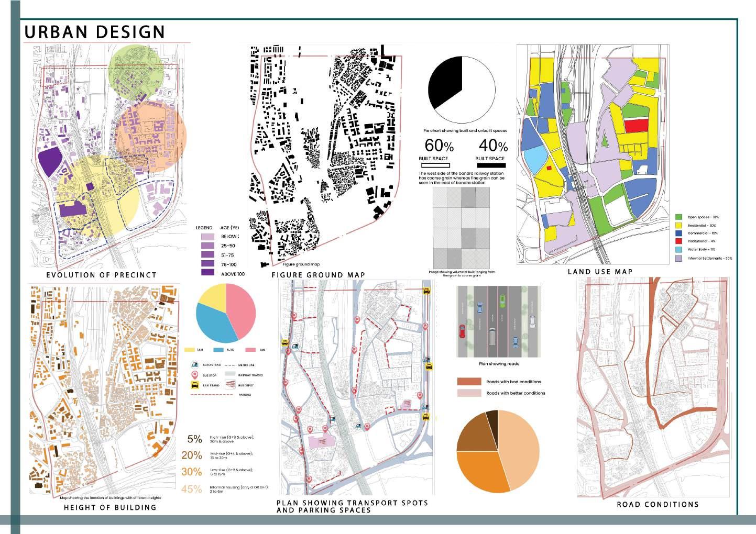Image resolution: width=756 pixels, height=534 pixels.
Task: Select the green Open spaces legend swatch
Action: coord(678,217)
